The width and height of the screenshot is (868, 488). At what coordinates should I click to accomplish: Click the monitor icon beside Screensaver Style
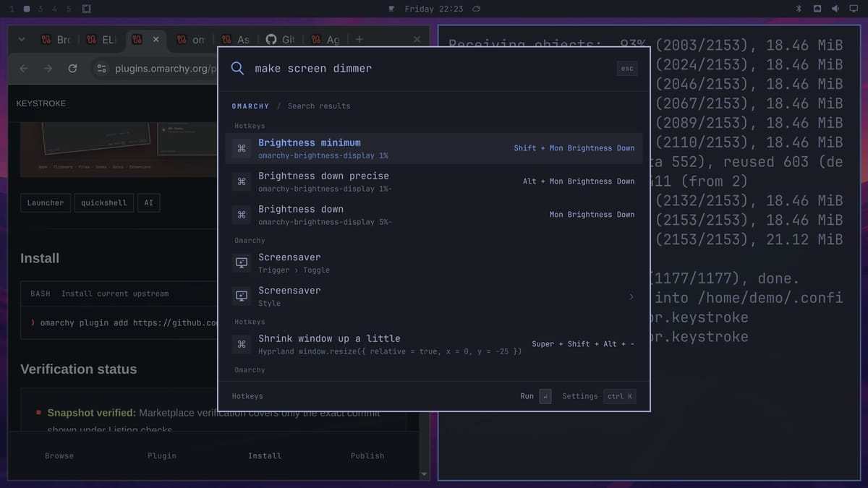(x=242, y=296)
